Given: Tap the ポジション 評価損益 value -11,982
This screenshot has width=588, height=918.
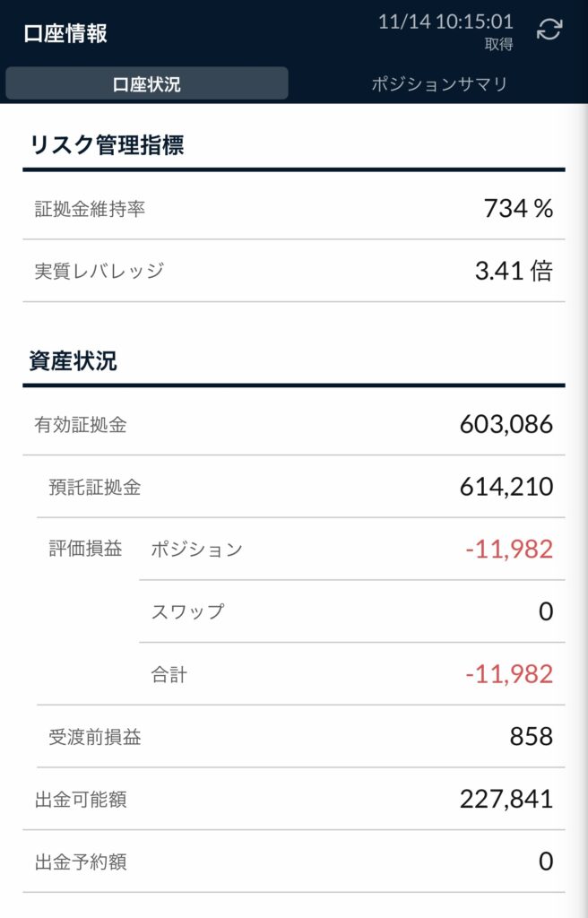Looking at the screenshot, I should [x=509, y=550].
